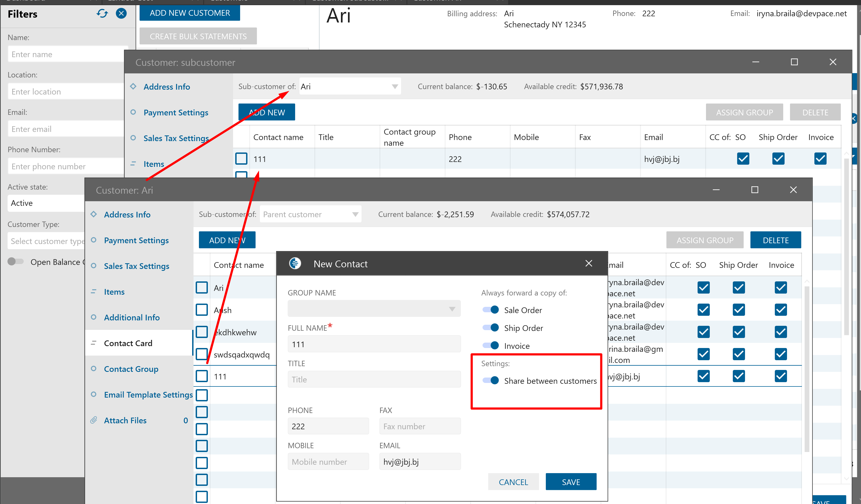Open the Sub-customer of Ari dropdown
This screenshot has width=861, height=504.
tap(395, 87)
